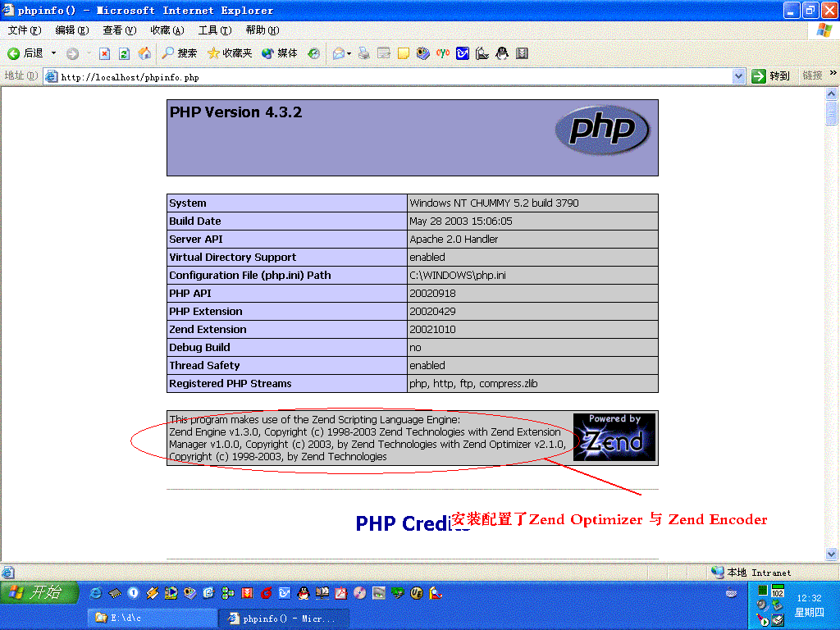Launch Adobe Acrobat quick launch icon

pyautogui.click(x=341, y=593)
